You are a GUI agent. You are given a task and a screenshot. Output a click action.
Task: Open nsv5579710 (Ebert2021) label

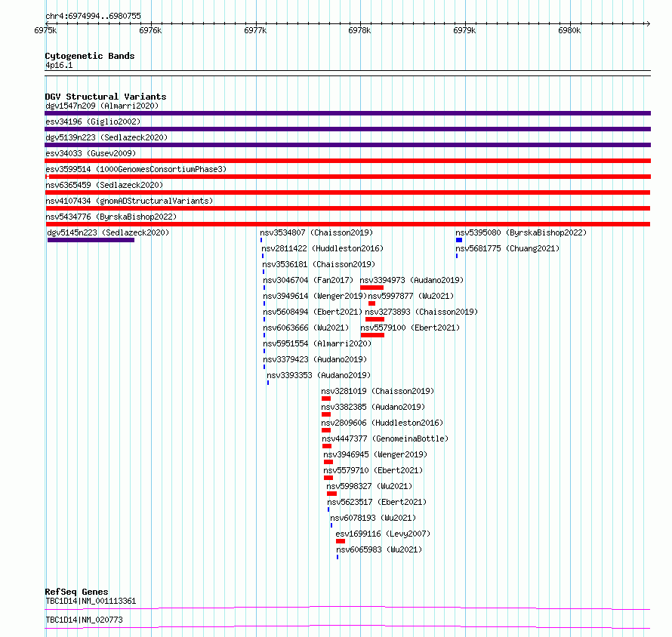373,470
